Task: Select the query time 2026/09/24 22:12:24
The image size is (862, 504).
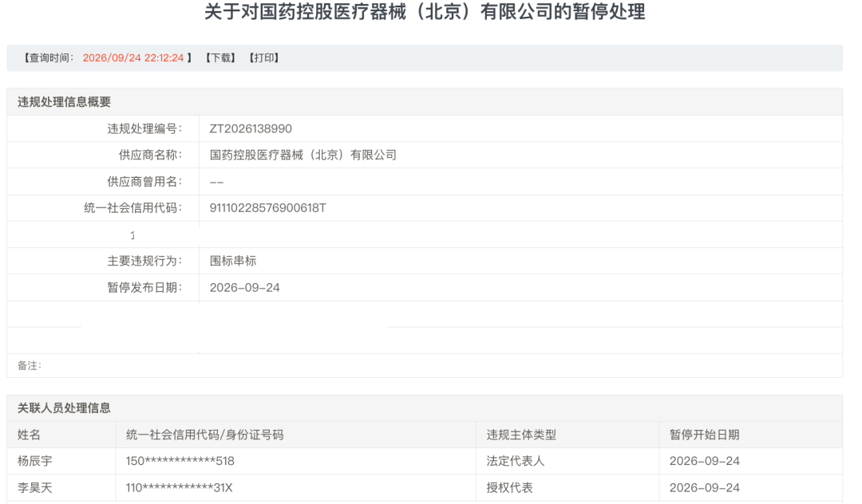Action: [x=133, y=57]
